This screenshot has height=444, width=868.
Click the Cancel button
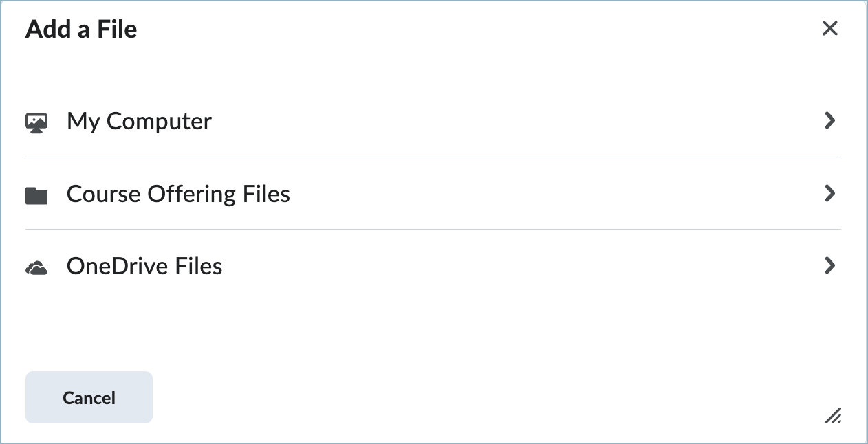tap(89, 397)
